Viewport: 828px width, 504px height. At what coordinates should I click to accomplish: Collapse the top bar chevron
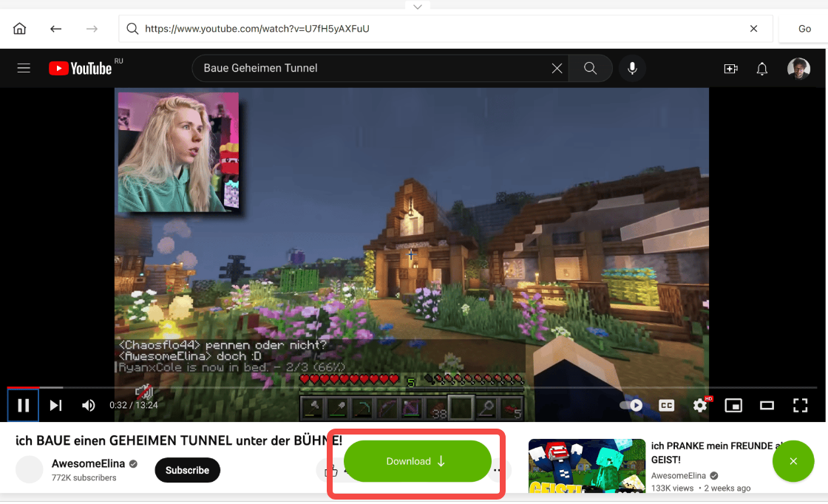pos(418,7)
